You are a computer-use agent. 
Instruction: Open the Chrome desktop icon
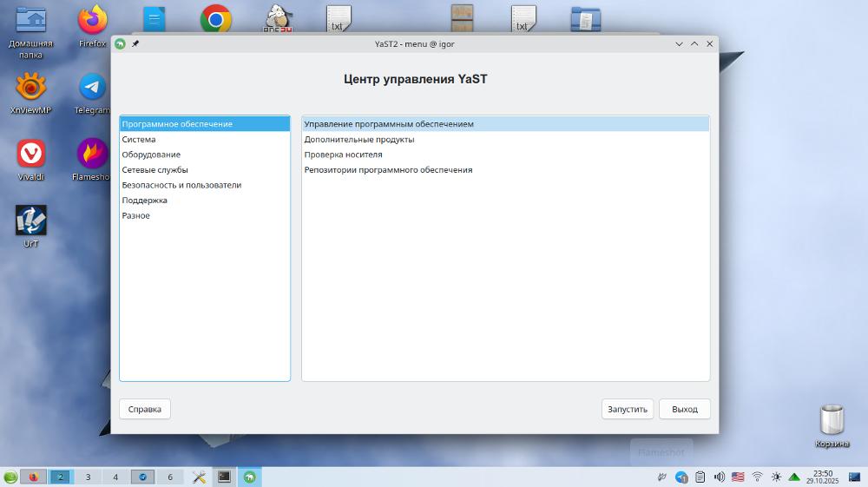[x=216, y=19]
